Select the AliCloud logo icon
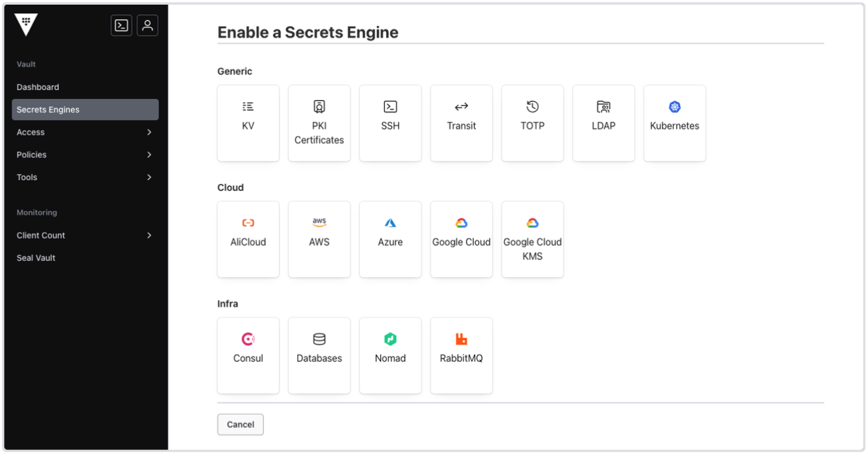Screen dimensions: 868x454 pos(248,223)
